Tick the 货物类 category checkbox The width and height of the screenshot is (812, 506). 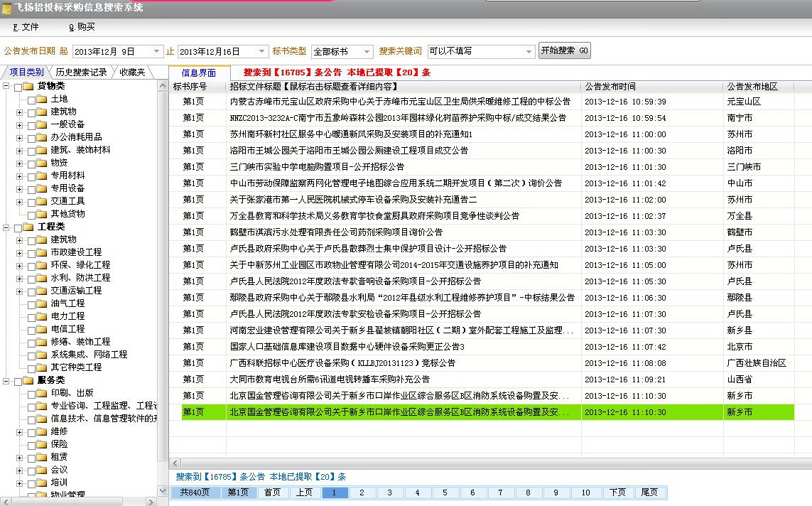click(x=18, y=87)
